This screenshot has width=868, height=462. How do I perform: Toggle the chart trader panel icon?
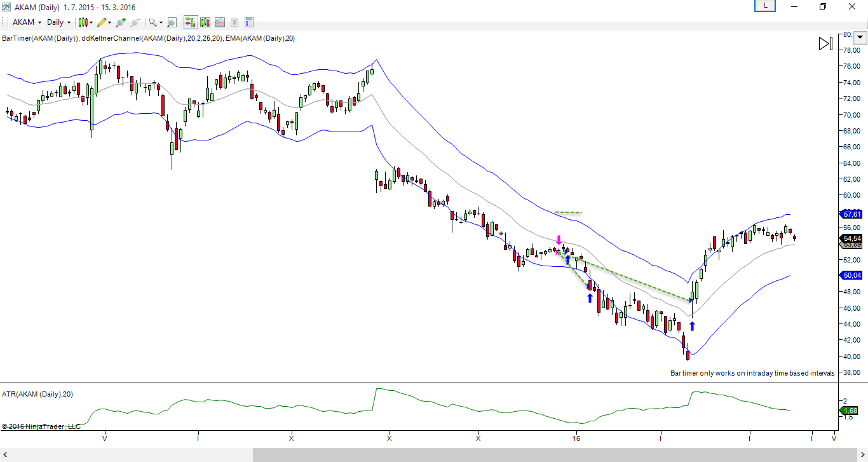pyautogui.click(x=191, y=22)
